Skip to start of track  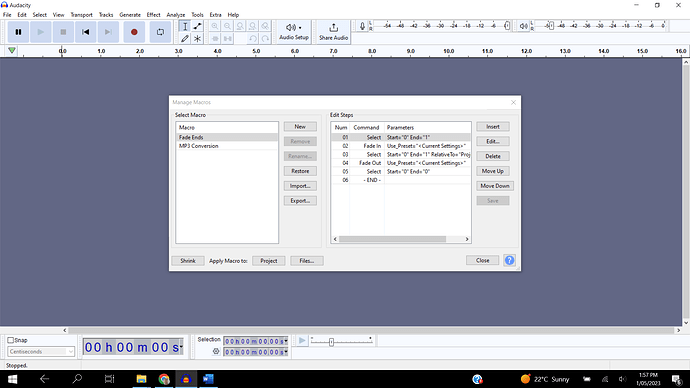click(85, 32)
